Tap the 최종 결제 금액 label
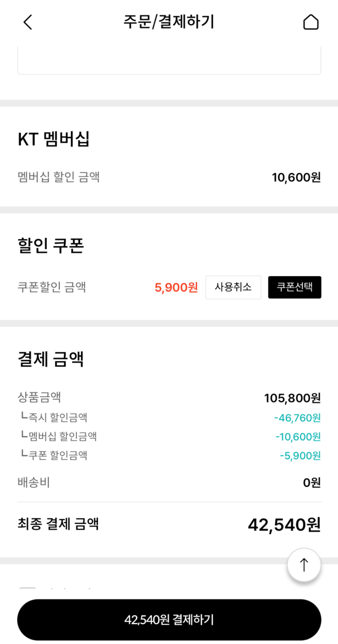The width and height of the screenshot is (338, 644). [58, 524]
